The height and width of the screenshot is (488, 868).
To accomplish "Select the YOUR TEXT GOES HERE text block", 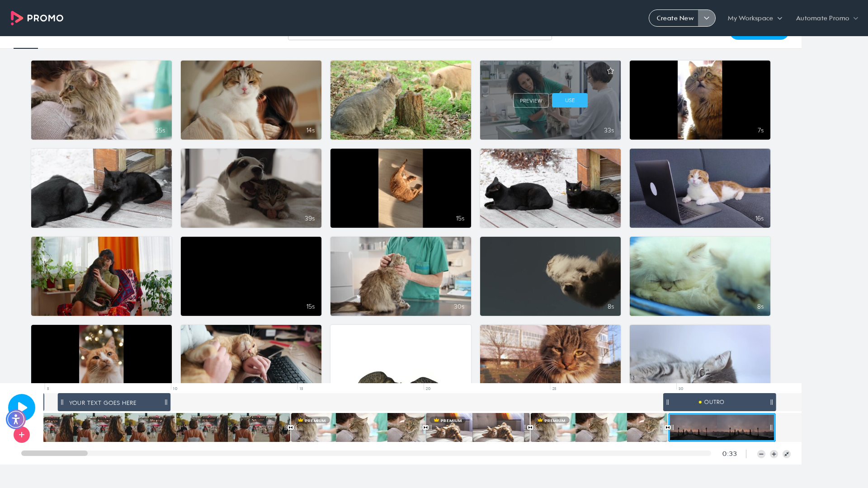I will [x=114, y=402].
